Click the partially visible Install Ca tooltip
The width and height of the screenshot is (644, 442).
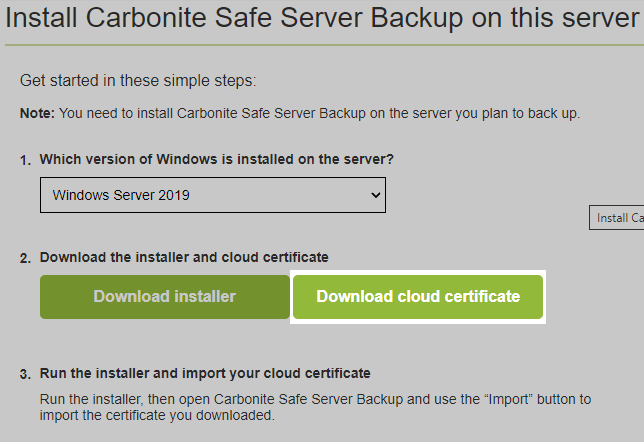[x=619, y=218]
